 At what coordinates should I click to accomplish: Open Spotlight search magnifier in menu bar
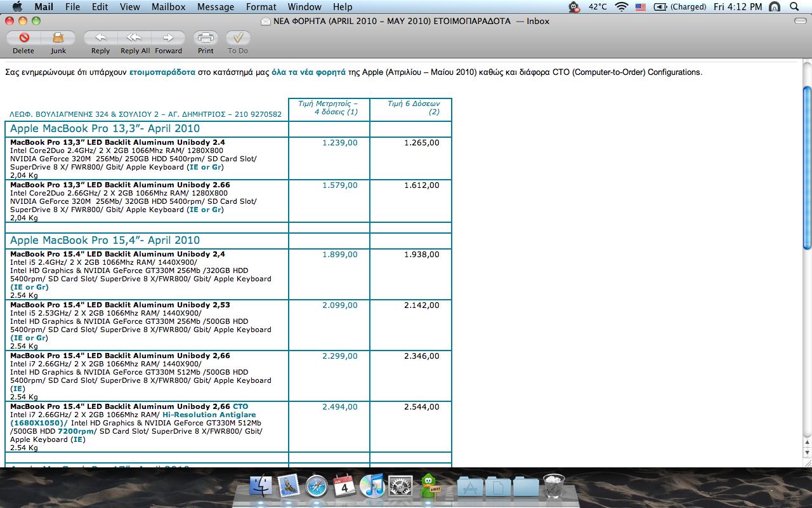(794, 6)
